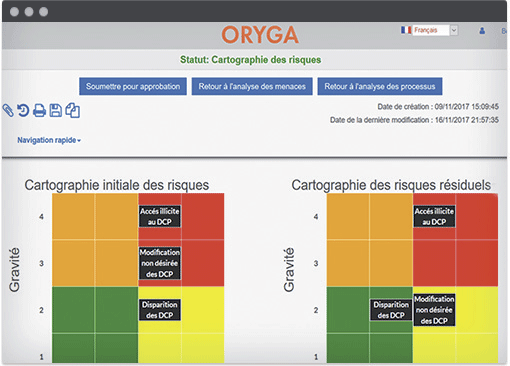
Task: Open the Français language dropdown
Action: click(x=435, y=30)
